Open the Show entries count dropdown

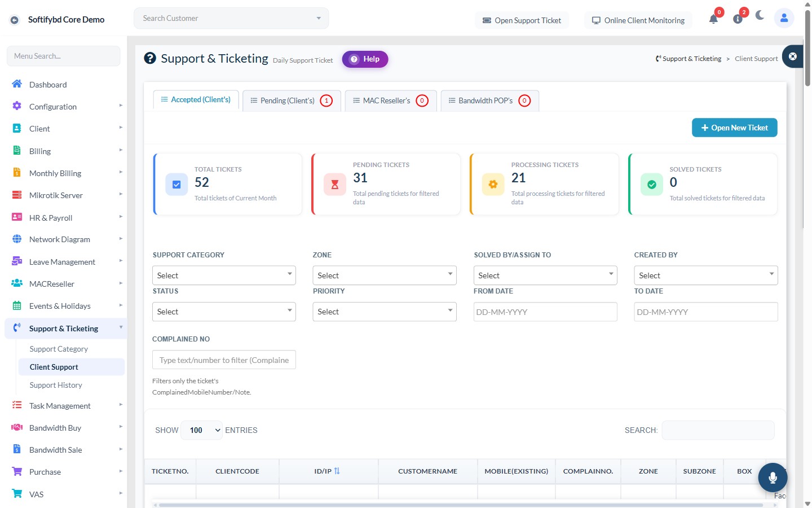(x=202, y=430)
